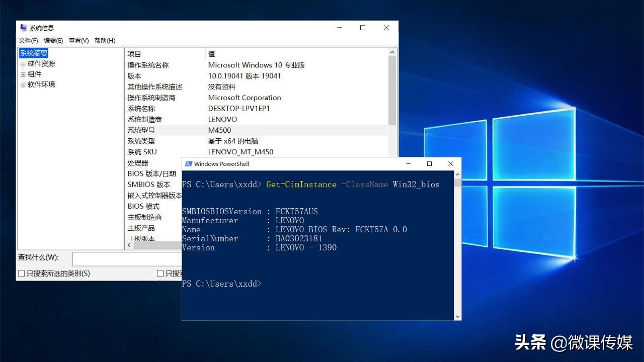Open the 文件(F) menu
The height and width of the screenshot is (362, 644).
[29, 40]
